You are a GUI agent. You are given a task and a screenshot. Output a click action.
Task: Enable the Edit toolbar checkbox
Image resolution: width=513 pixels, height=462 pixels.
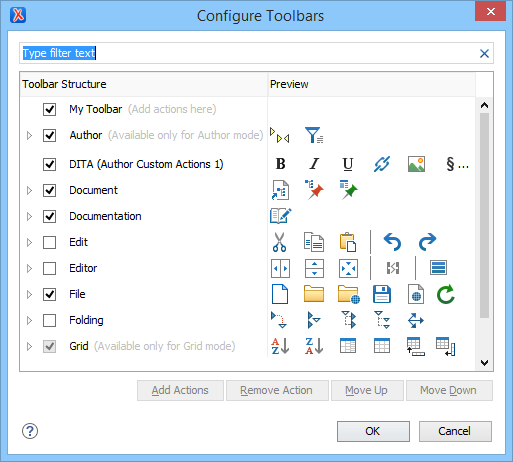49,242
